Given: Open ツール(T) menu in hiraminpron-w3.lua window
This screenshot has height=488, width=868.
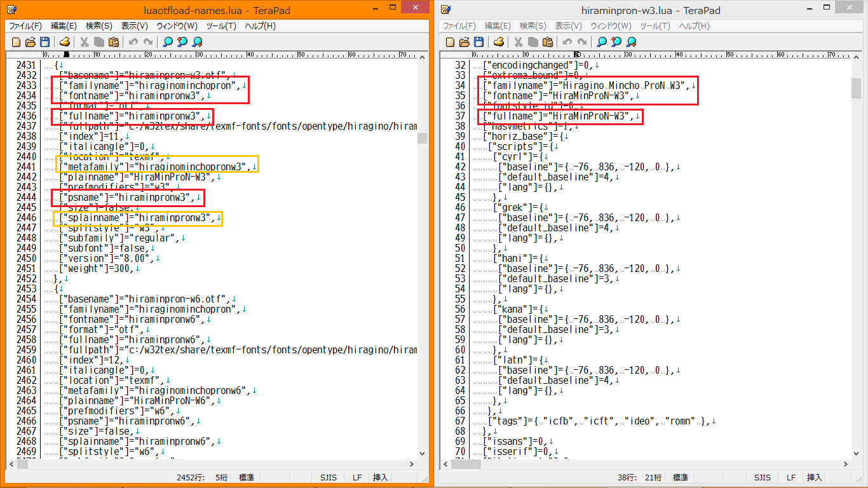Looking at the screenshot, I should 655,26.
